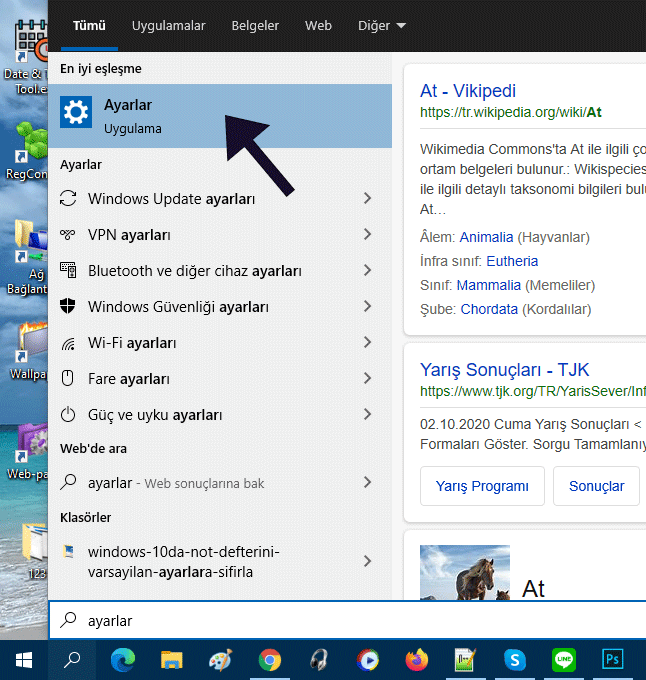Click the power icon beside Güç ve uyku

pos(68,415)
